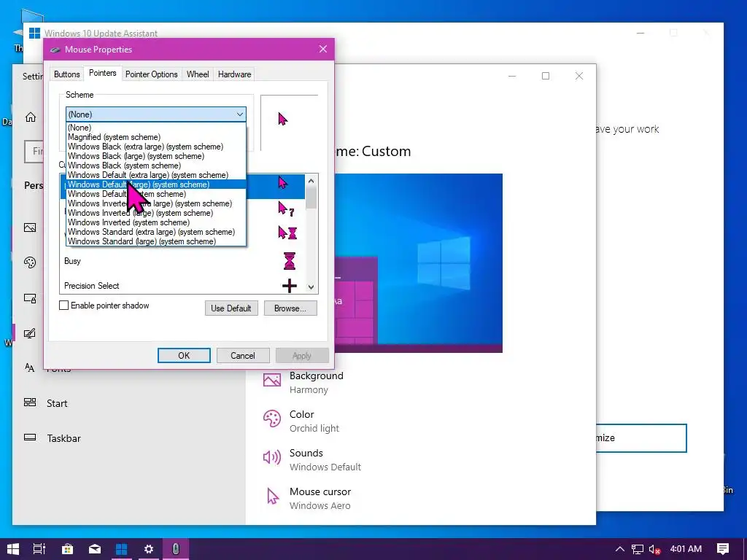Open Task View on the taskbar
The image size is (747, 560).
pos(39,549)
